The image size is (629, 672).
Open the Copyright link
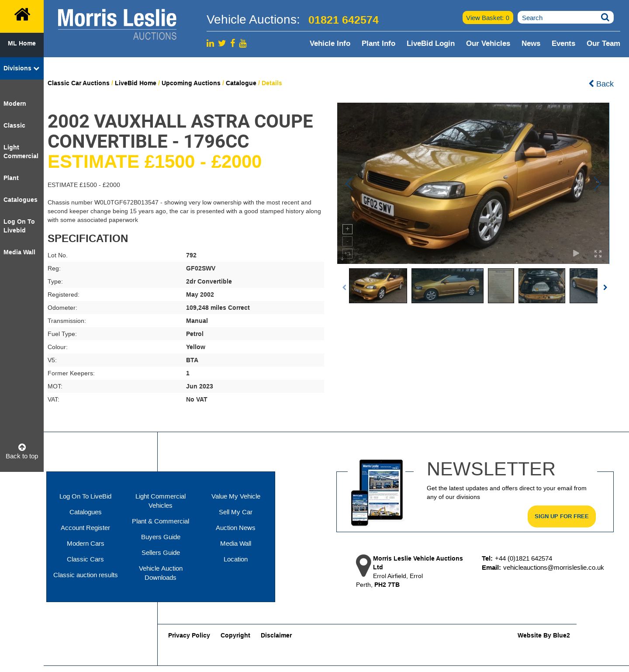[235, 635]
